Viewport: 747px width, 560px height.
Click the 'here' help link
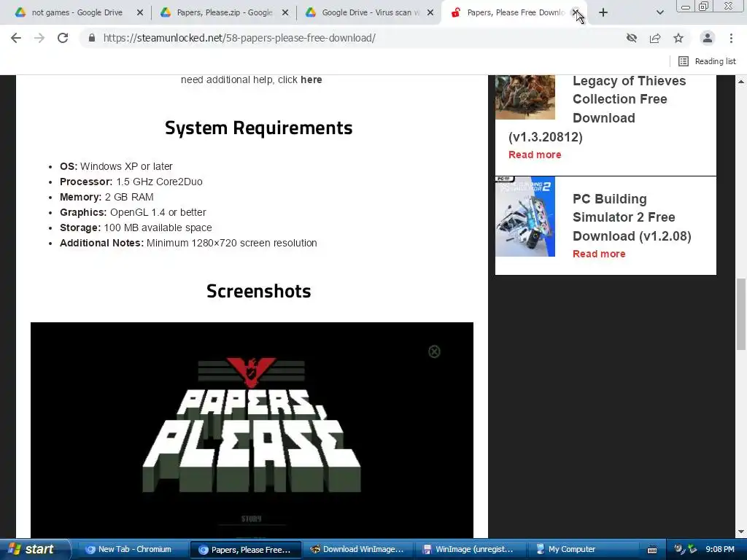(x=311, y=80)
